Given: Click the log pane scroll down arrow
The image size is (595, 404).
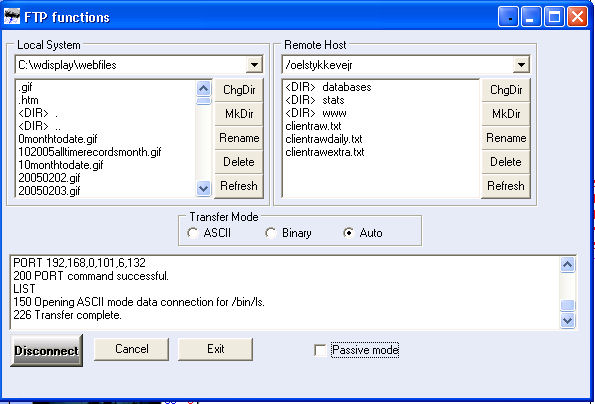Looking at the screenshot, I should (567, 321).
